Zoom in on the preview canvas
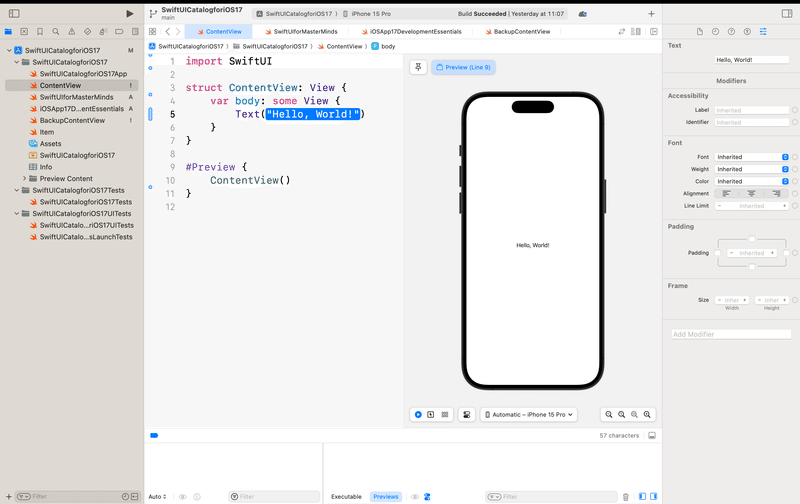 [x=647, y=415]
